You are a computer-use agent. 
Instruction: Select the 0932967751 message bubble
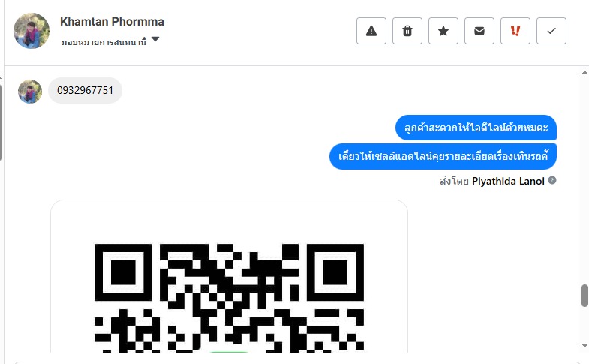click(85, 91)
